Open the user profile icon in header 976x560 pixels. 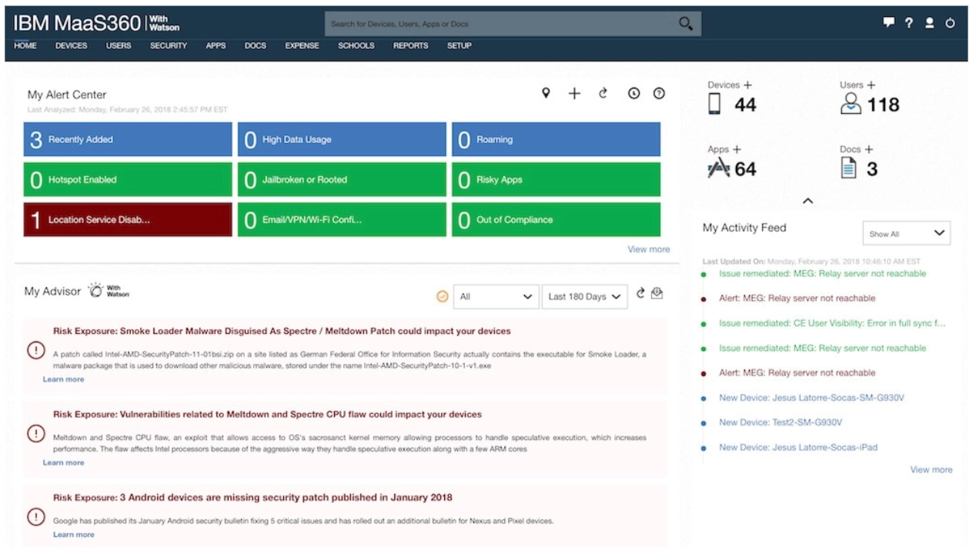[x=930, y=24]
